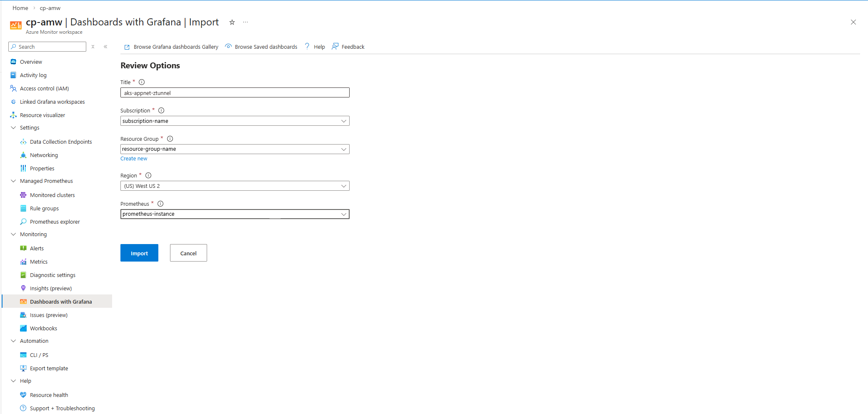Click the Monitored clusters icon

tap(23, 195)
